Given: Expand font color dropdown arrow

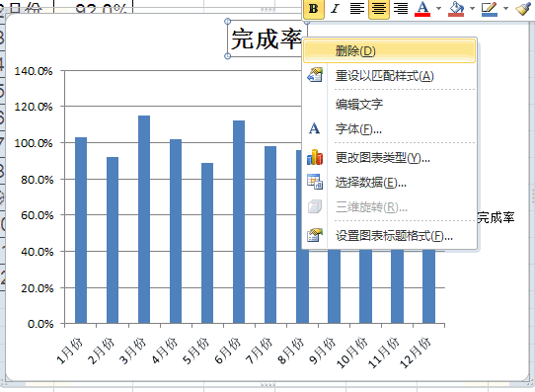Looking at the screenshot, I should pos(439,9).
